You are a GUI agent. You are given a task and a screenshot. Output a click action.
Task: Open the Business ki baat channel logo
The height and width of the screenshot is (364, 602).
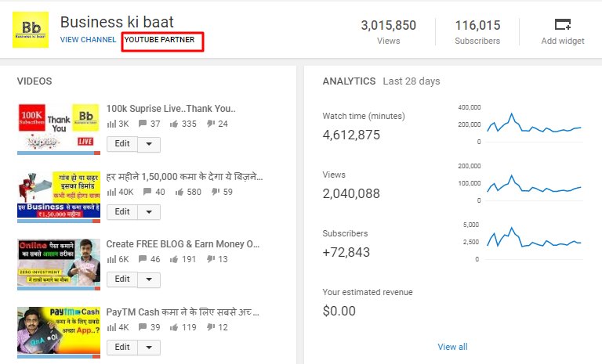tap(31, 30)
